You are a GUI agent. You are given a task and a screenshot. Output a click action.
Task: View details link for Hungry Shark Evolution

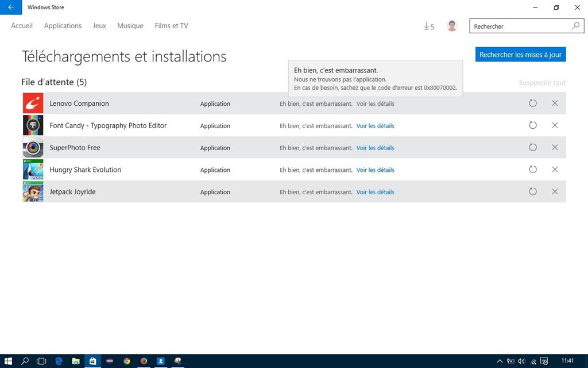coord(376,170)
